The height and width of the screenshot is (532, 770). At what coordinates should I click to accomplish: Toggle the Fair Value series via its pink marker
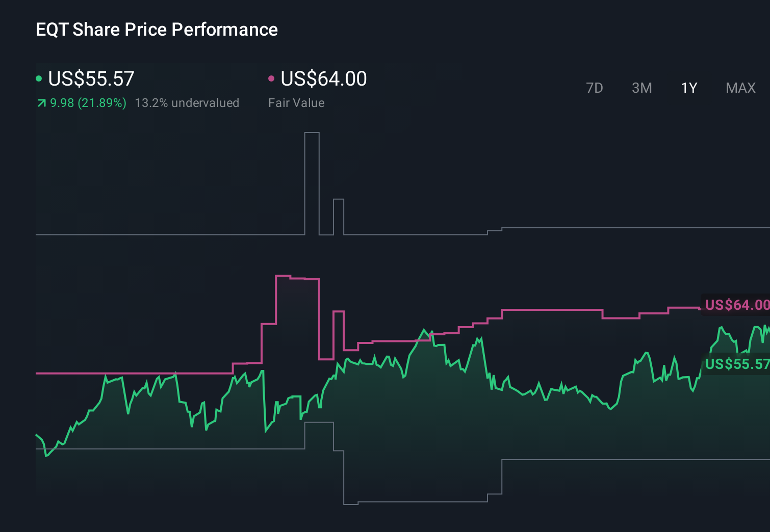pos(272,78)
